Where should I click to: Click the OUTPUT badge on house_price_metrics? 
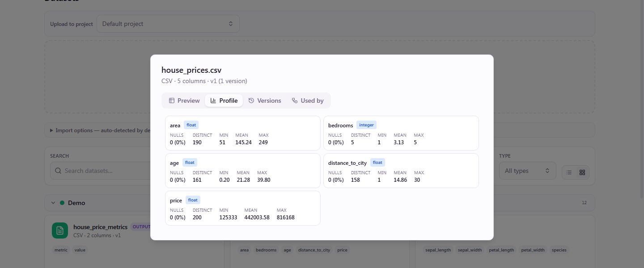click(141, 227)
